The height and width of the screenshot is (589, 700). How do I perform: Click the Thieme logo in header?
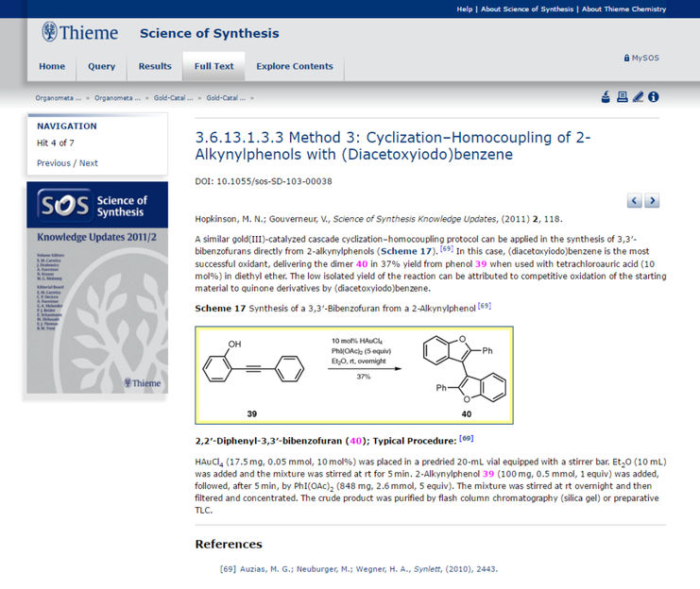click(80, 33)
